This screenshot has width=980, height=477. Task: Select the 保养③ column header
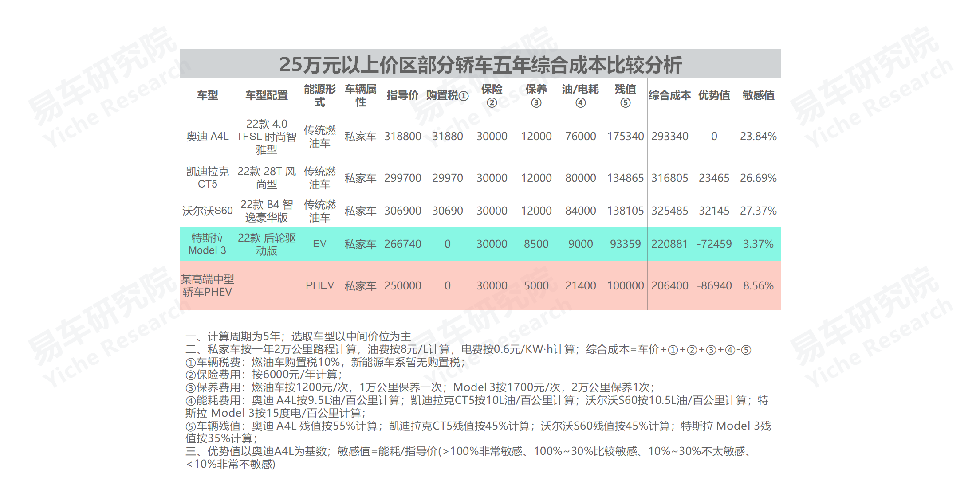coord(536,95)
